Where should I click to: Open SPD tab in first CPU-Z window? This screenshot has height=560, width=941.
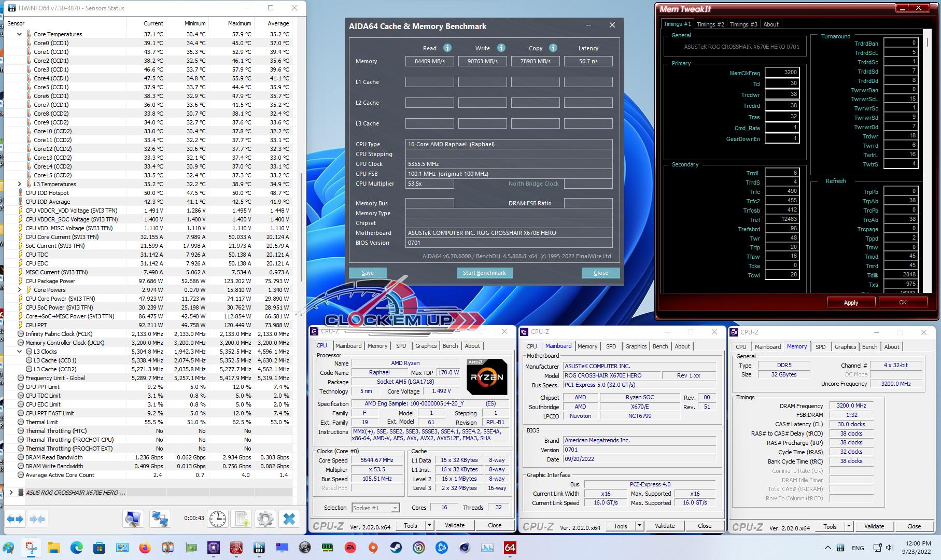point(401,346)
